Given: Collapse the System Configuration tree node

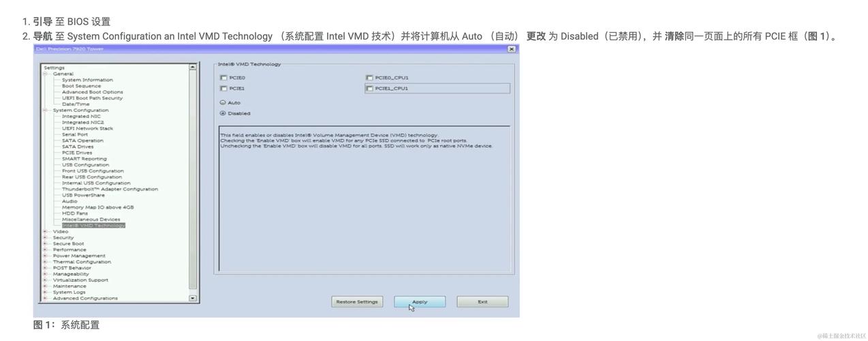Looking at the screenshot, I should [x=46, y=110].
